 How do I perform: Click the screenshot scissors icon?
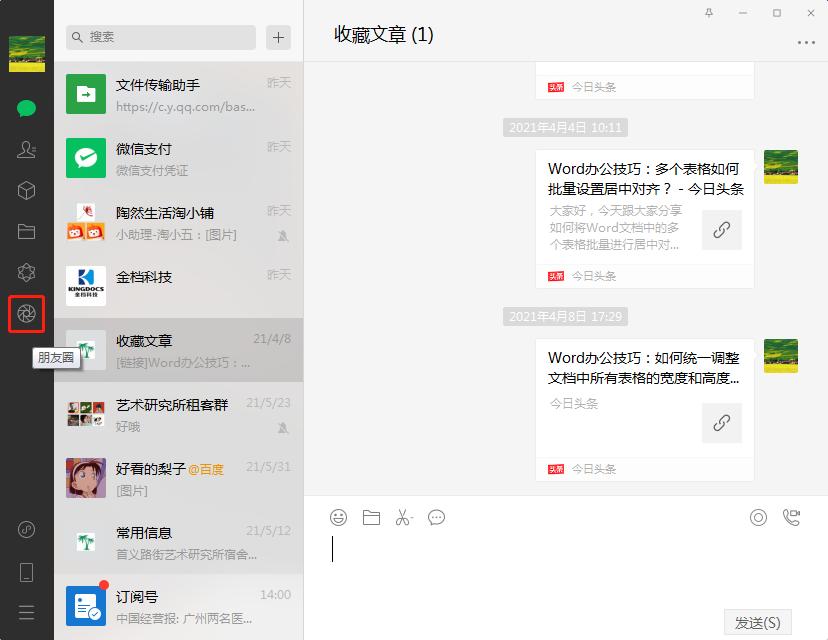pyautogui.click(x=403, y=517)
